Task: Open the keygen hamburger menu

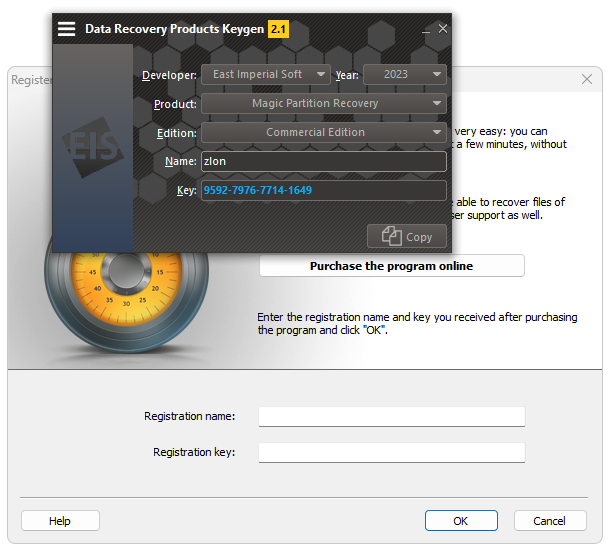Action: click(x=66, y=29)
